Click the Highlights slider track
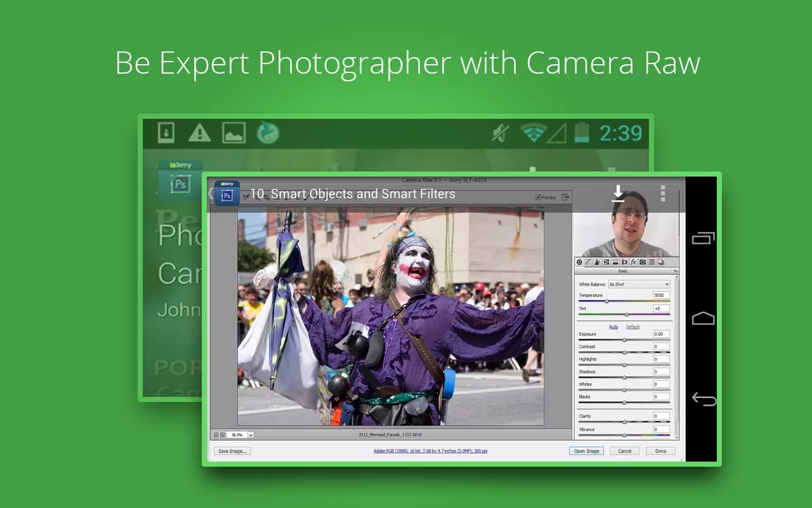 pyautogui.click(x=624, y=364)
